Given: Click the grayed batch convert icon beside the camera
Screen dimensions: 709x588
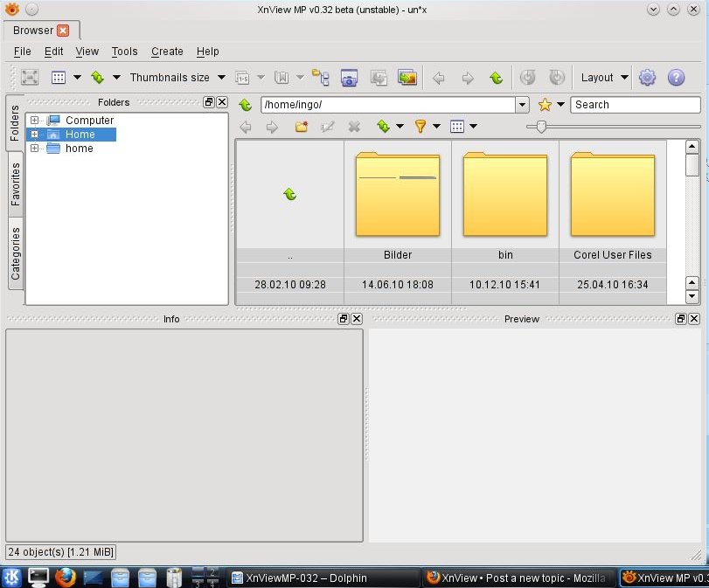Looking at the screenshot, I should pyautogui.click(x=379, y=78).
